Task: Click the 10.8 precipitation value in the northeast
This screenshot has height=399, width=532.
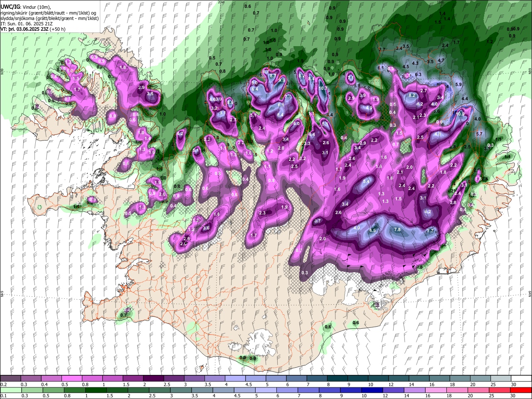Action: 461,113
